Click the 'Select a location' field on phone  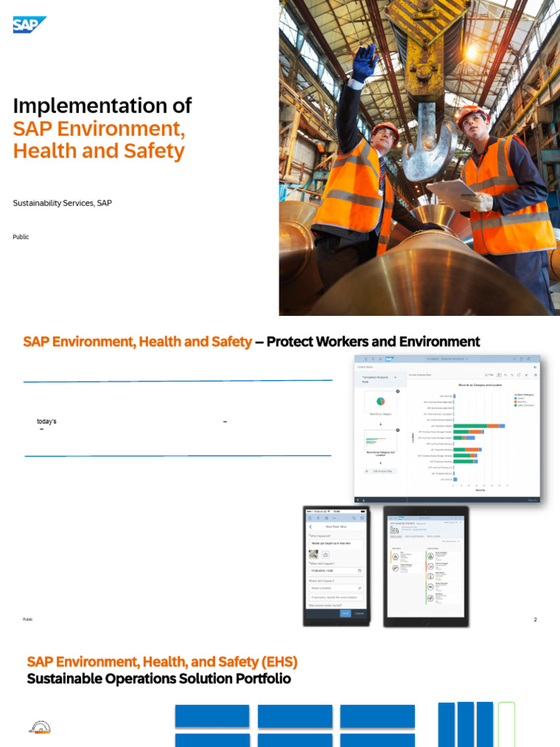point(336,588)
